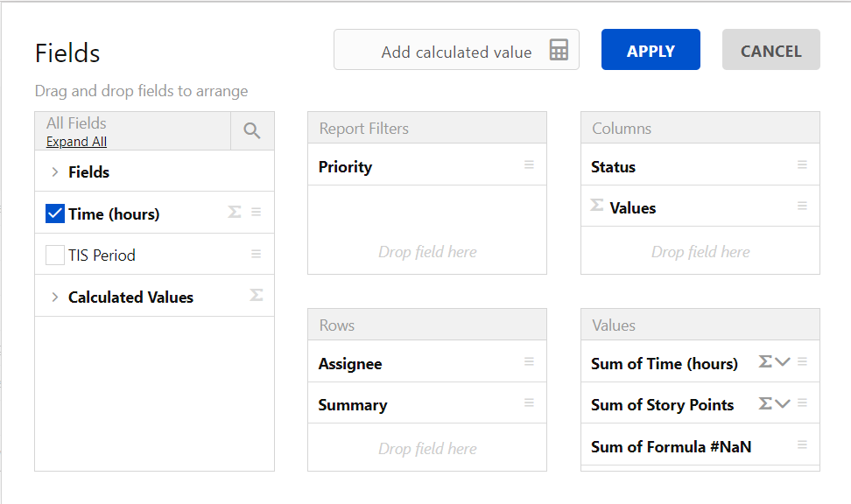The width and height of the screenshot is (851, 504).
Task: Click the drag handle icon on Status column
Action: click(x=803, y=166)
